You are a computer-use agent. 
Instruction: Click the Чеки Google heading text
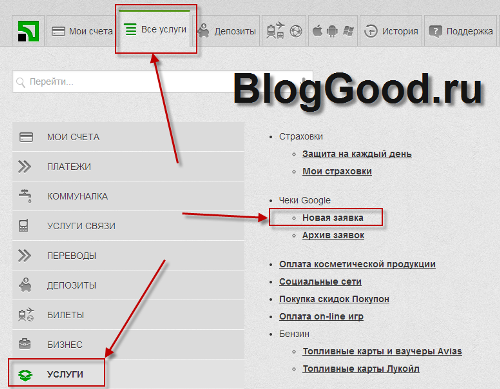[305, 200]
